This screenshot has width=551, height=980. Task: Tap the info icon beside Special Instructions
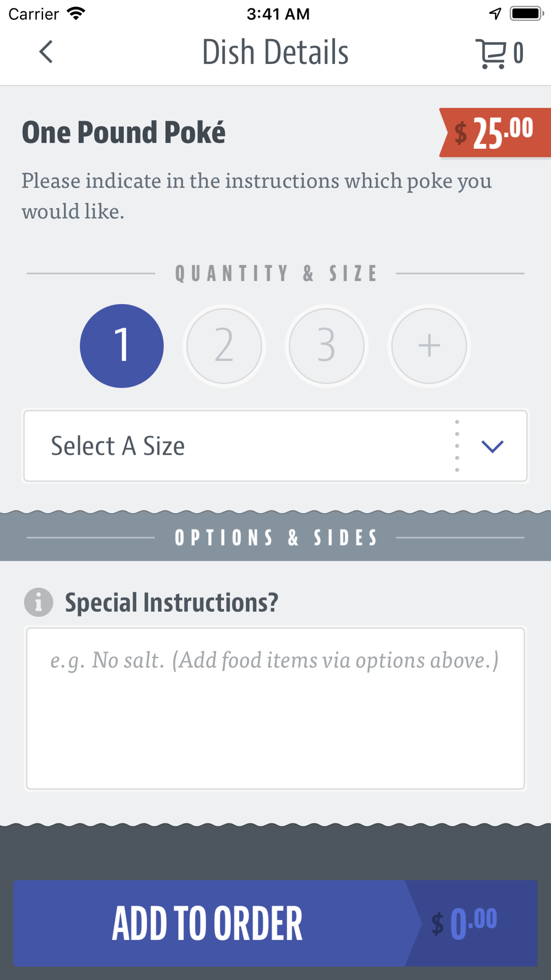pos(39,602)
